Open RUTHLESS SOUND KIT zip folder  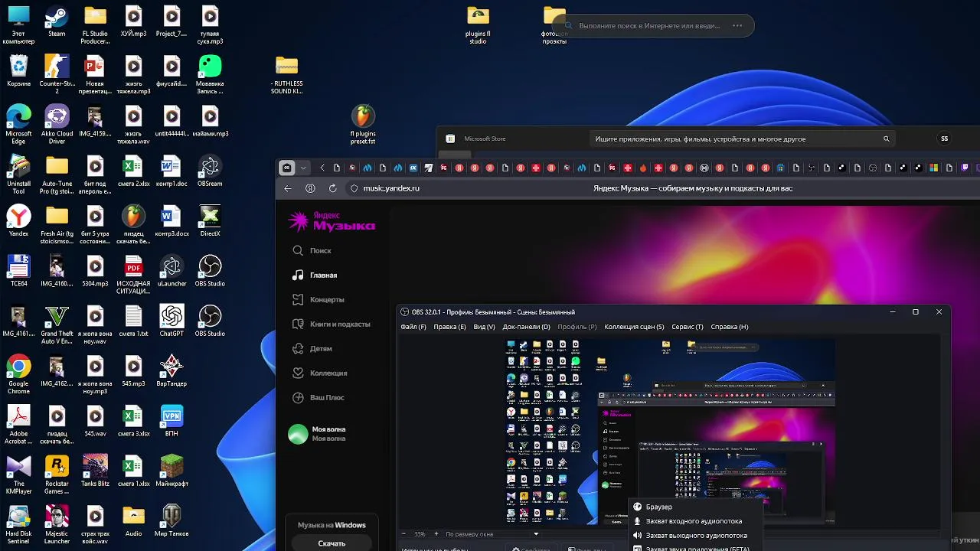(286, 75)
